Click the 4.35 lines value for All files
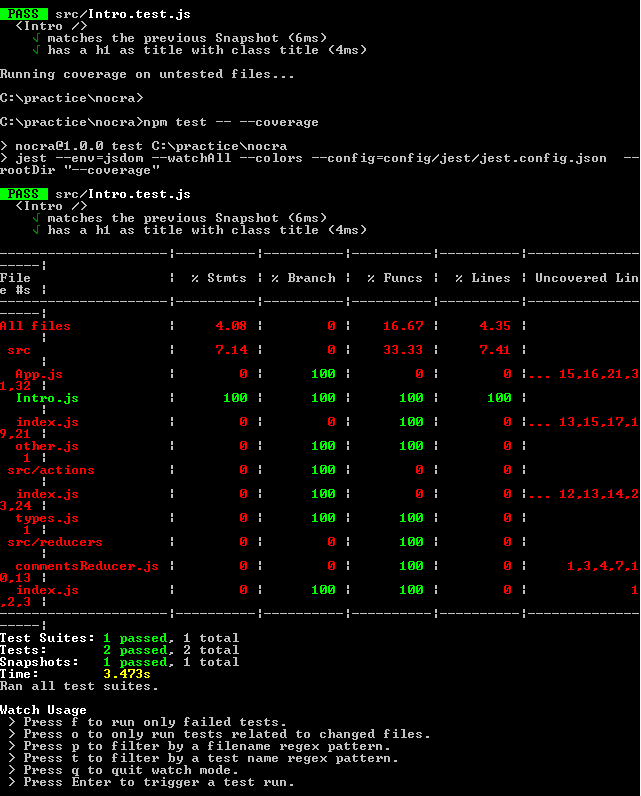641x796 pixels. point(495,326)
